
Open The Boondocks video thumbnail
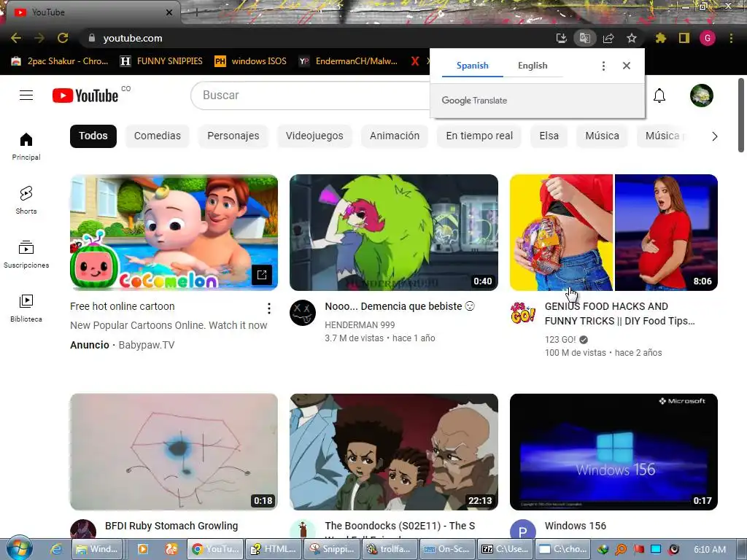pyautogui.click(x=394, y=452)
